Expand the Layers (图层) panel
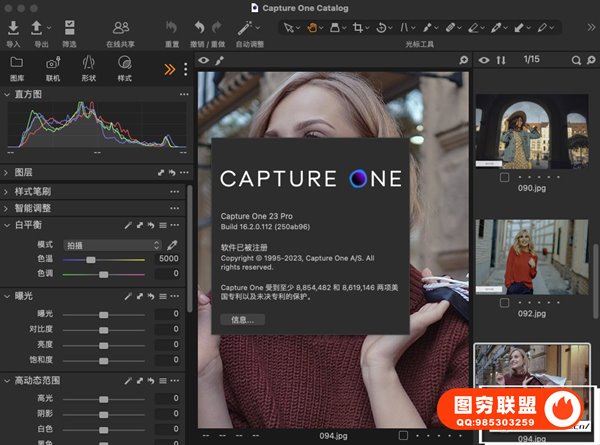600x445 pixels. [x=8, y=172]
